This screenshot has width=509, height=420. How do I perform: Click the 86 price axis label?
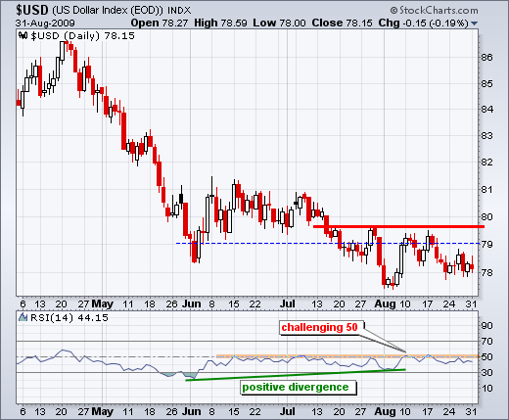[x=487, y=58]
